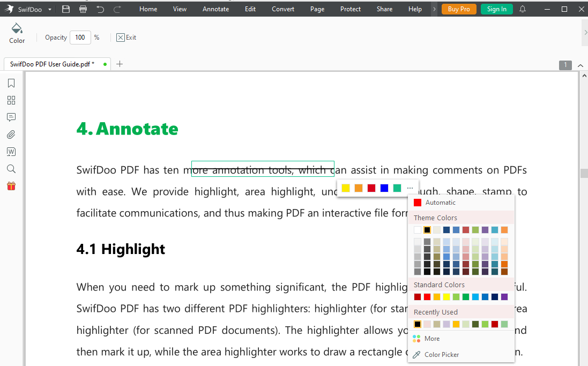Image resolution: width=588 pixels, height=366 pixels.
Task: Click the struck-through annotation tools text
Action: coord(263,169)
